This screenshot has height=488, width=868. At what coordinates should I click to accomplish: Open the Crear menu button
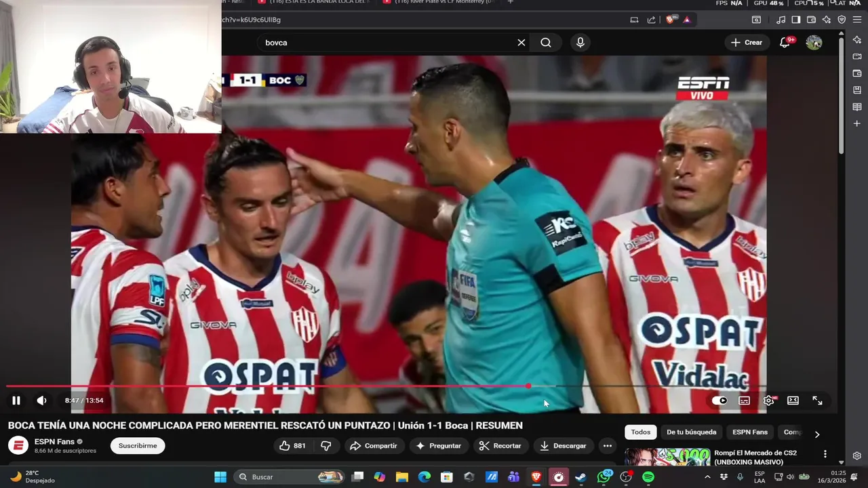(x=747, y=43)
